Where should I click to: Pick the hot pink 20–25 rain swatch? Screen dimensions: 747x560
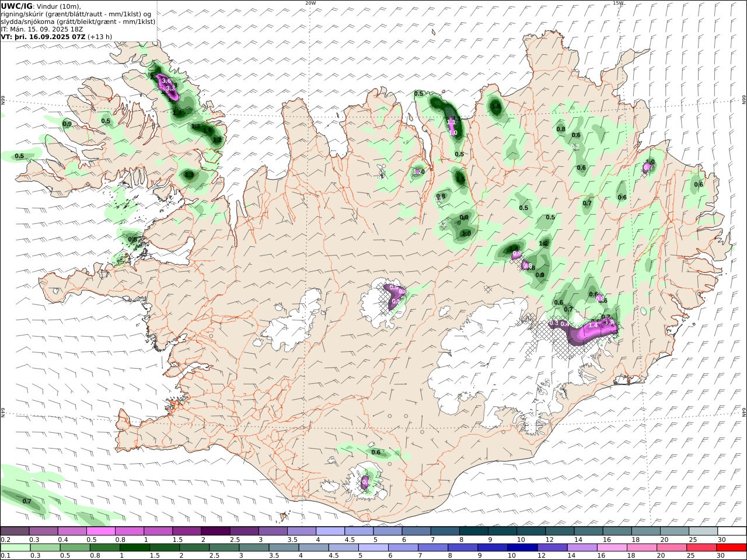tap(672, 548)
